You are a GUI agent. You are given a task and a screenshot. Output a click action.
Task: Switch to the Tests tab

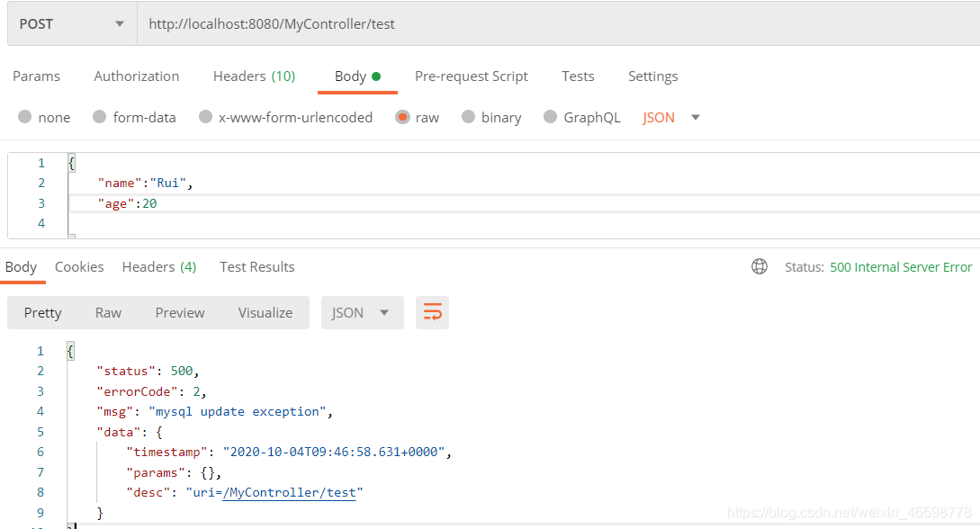578,76
